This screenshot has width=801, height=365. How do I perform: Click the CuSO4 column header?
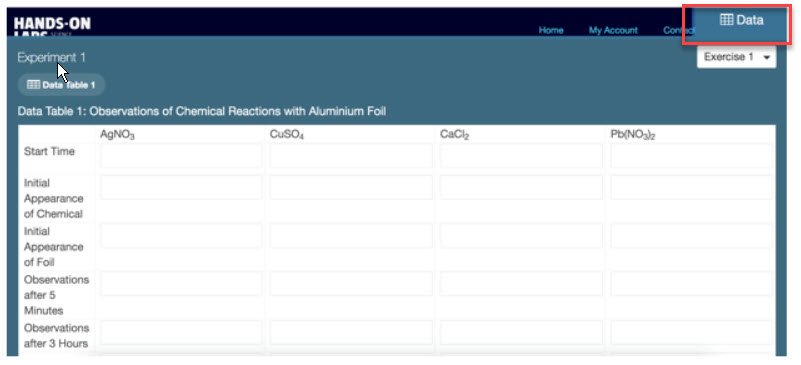tap(287, 135)
